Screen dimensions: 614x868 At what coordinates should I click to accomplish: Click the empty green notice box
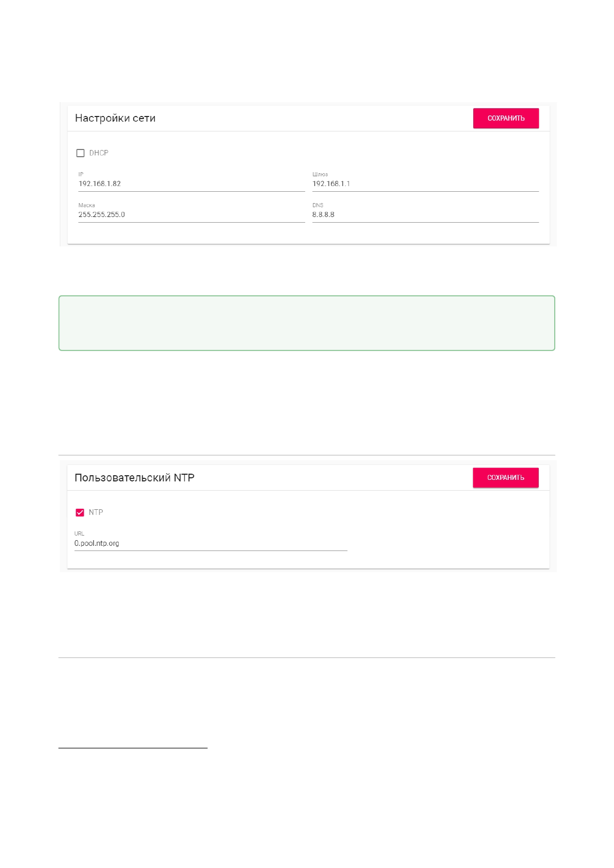pyautogui.click(x=307, y=323)
